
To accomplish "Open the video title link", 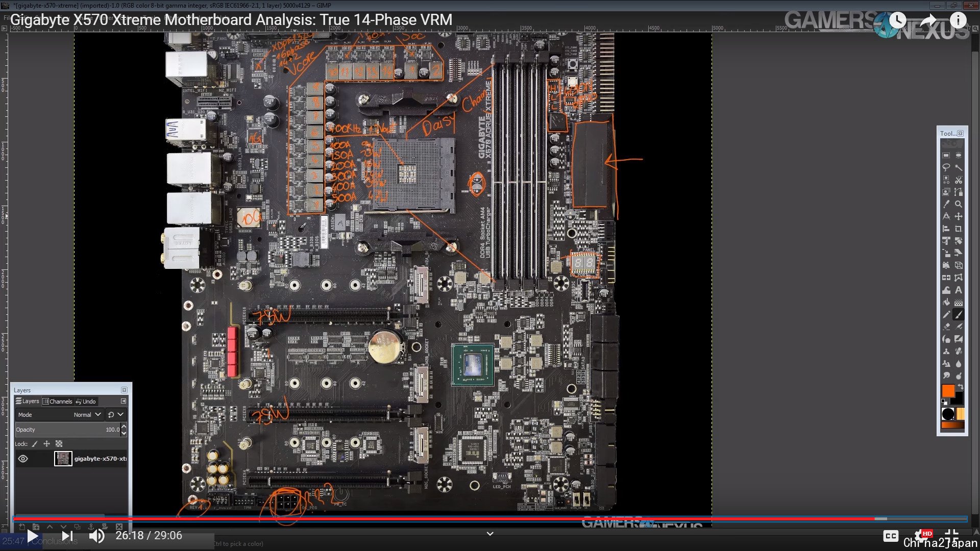I will click(x=231, y=19).
